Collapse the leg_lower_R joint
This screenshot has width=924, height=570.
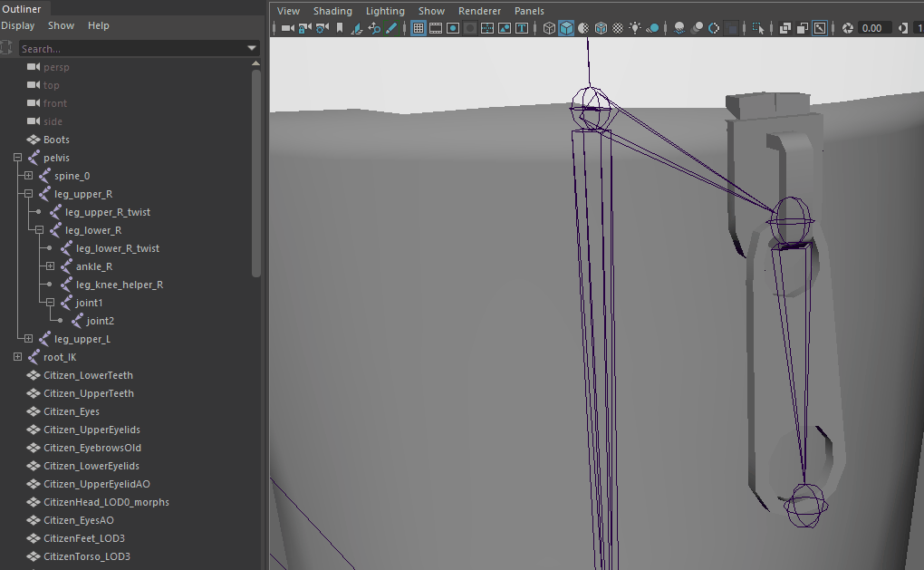coord(40,230)
